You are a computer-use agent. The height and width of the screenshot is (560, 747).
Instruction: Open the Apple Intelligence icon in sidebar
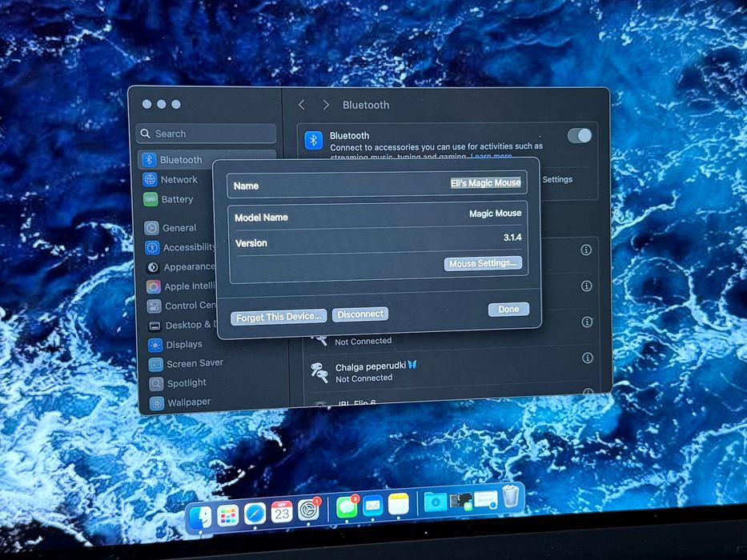click(x=154, y=286)
